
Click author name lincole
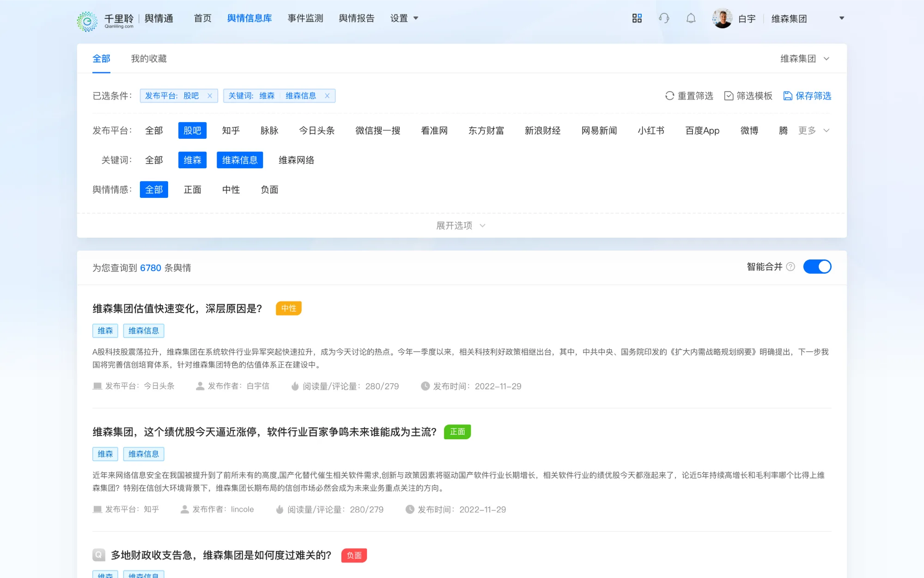point(242,509)
